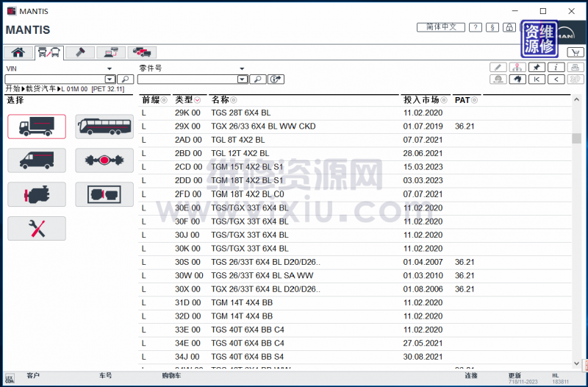Select the van category icon

point(37,160)
